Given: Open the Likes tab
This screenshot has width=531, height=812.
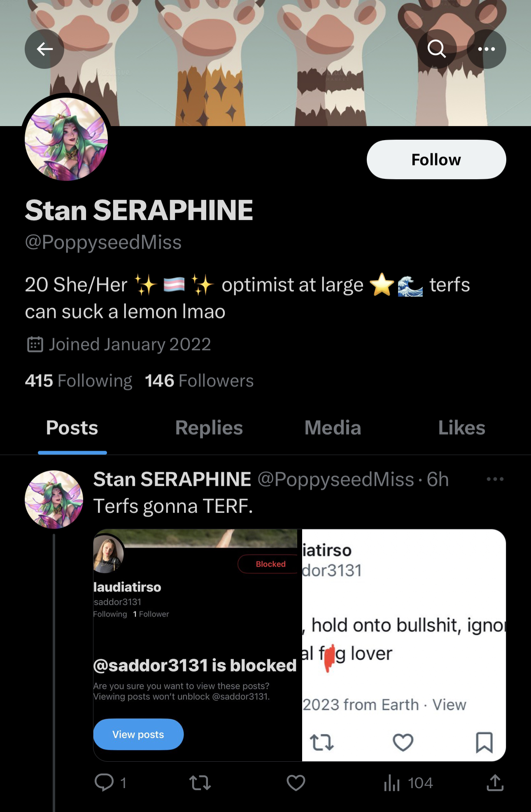Looking at the screenshot, I should 461,428.
